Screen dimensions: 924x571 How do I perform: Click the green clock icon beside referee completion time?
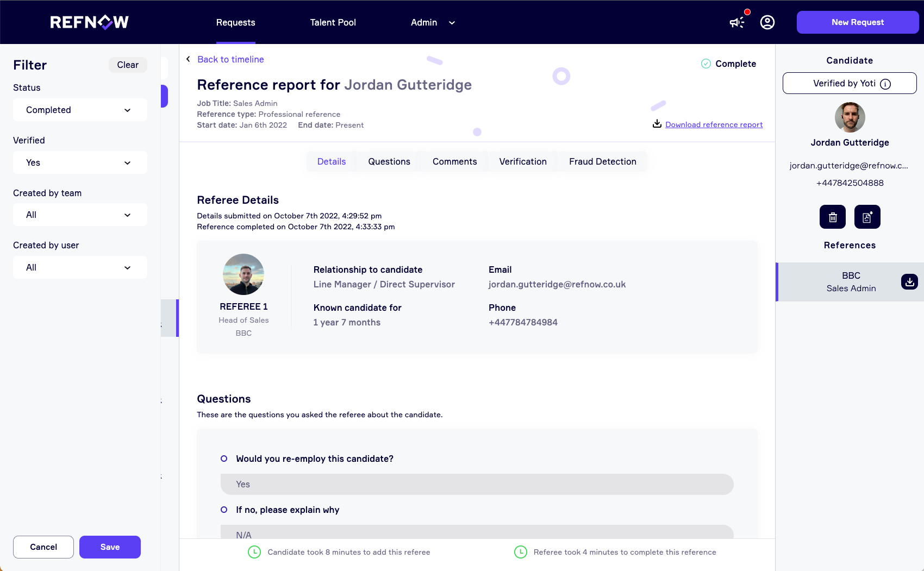[520, 552]
